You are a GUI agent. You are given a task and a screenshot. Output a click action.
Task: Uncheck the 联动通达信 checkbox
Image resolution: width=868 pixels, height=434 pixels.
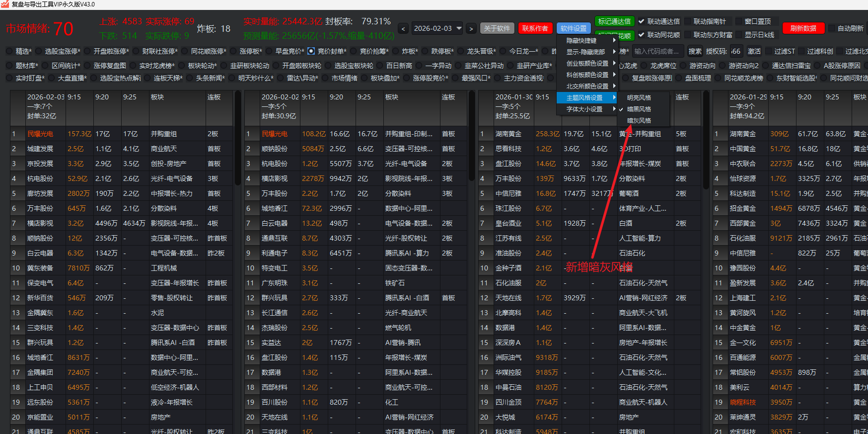coord(642,21)
